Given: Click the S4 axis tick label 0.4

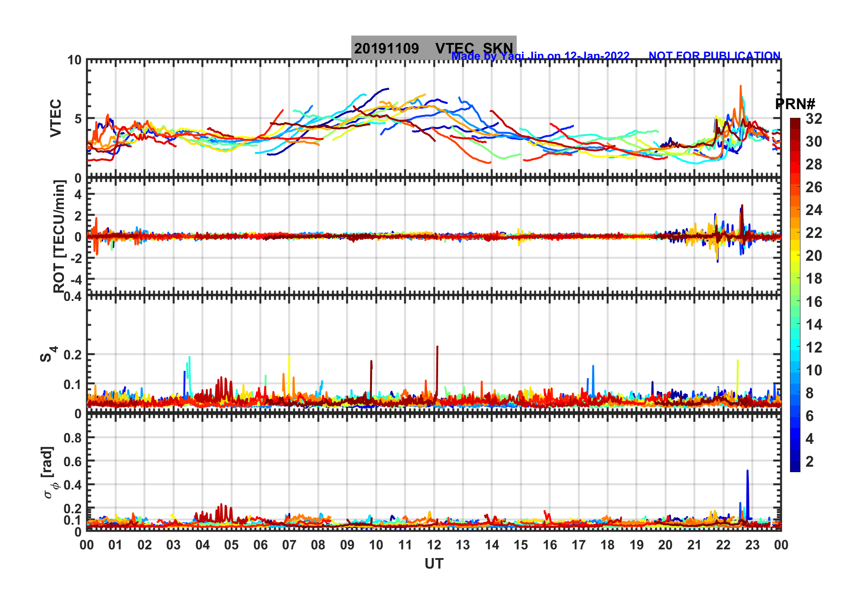Looking at the screenshot, I should (x=73, y=297).
